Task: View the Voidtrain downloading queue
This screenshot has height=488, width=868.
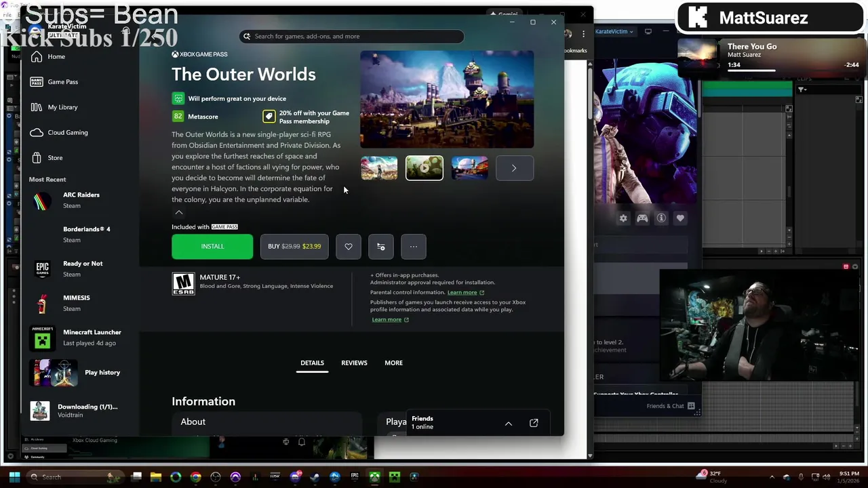Action: 81,411
